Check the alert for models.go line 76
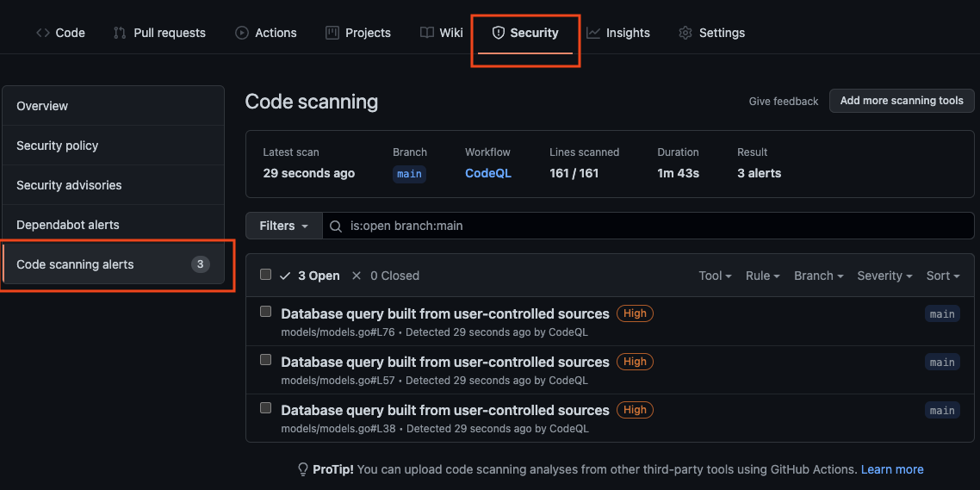The width and height of the screenshot is (980, 490). [x=266, y=312]
